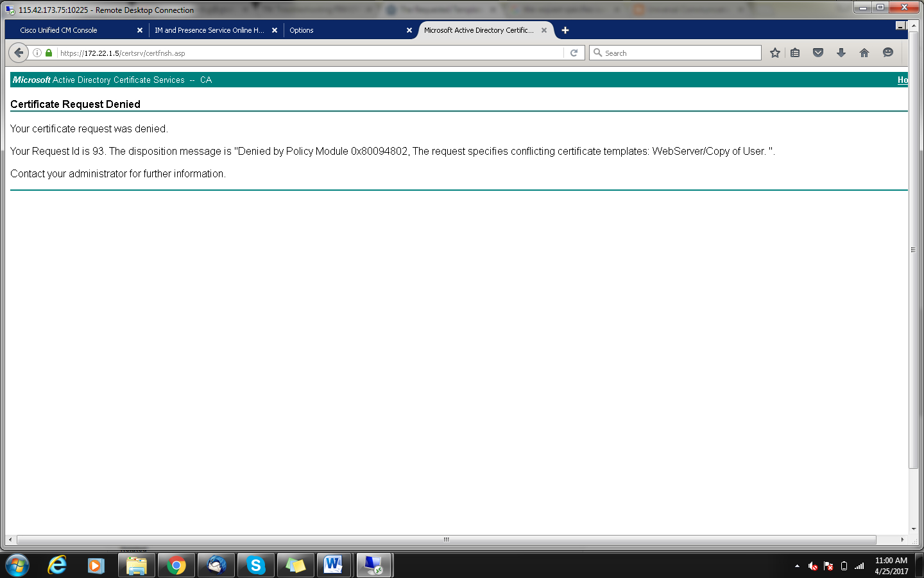
Task: Open Skype from the taskbar
Action: [255, 565]
